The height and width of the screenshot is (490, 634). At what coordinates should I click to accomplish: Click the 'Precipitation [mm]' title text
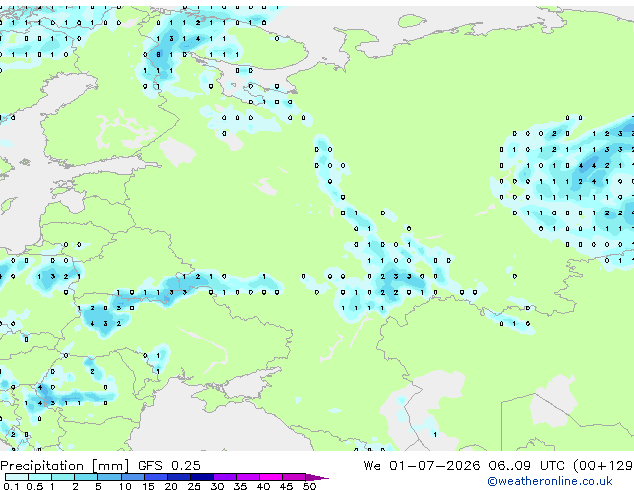tap(65, 466)
